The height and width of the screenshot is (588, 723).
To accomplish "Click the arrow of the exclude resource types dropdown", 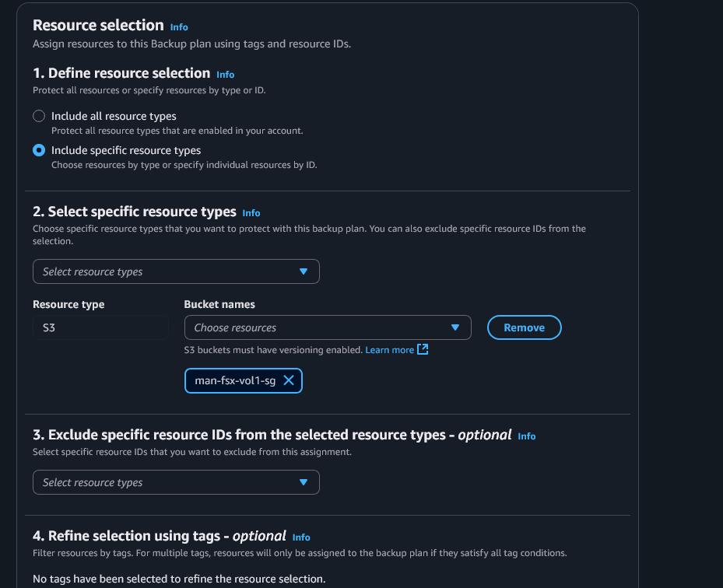I will pos(304,482).
